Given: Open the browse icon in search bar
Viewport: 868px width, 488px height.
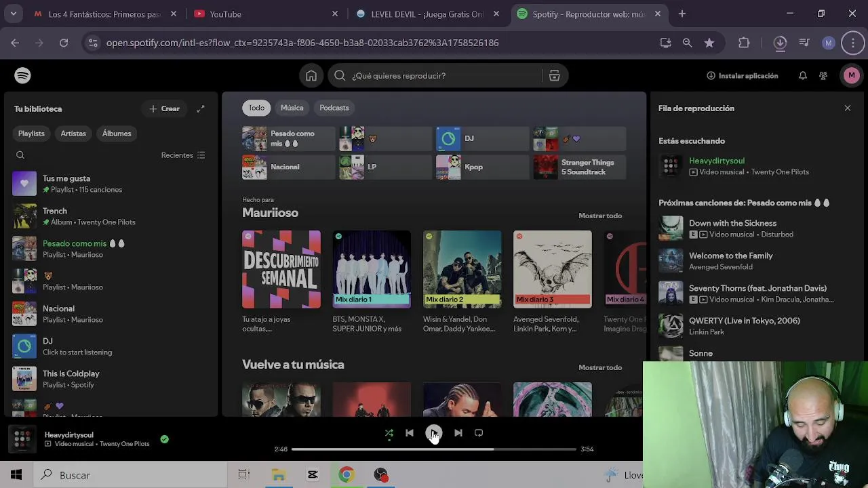Looking at the screenshot, I should click(x=554, y=76).
